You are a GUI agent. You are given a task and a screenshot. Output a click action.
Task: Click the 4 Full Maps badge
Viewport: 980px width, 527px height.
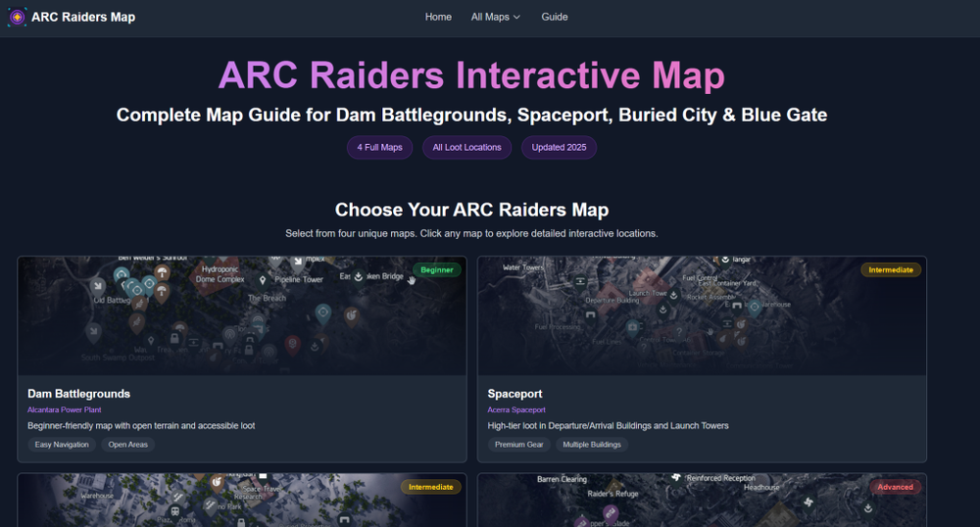pos(379,147)
